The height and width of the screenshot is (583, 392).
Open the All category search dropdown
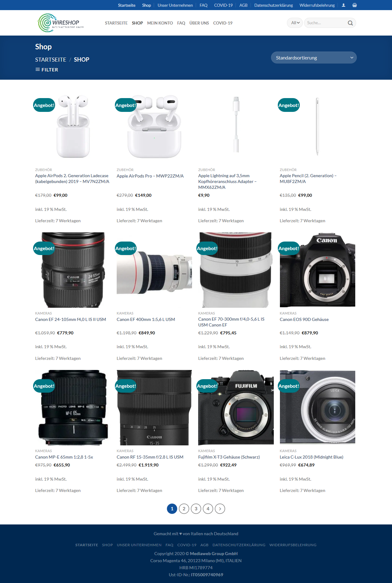point(295,23)
